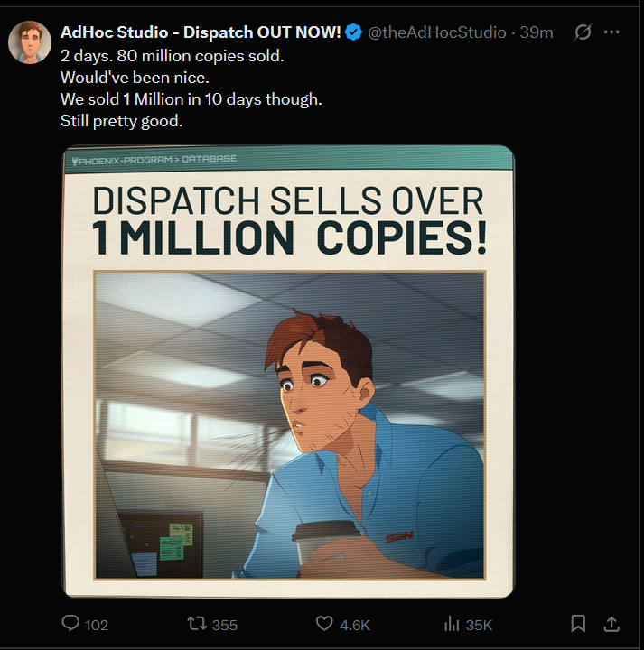Click the 355 reposts count

[224, 625]
